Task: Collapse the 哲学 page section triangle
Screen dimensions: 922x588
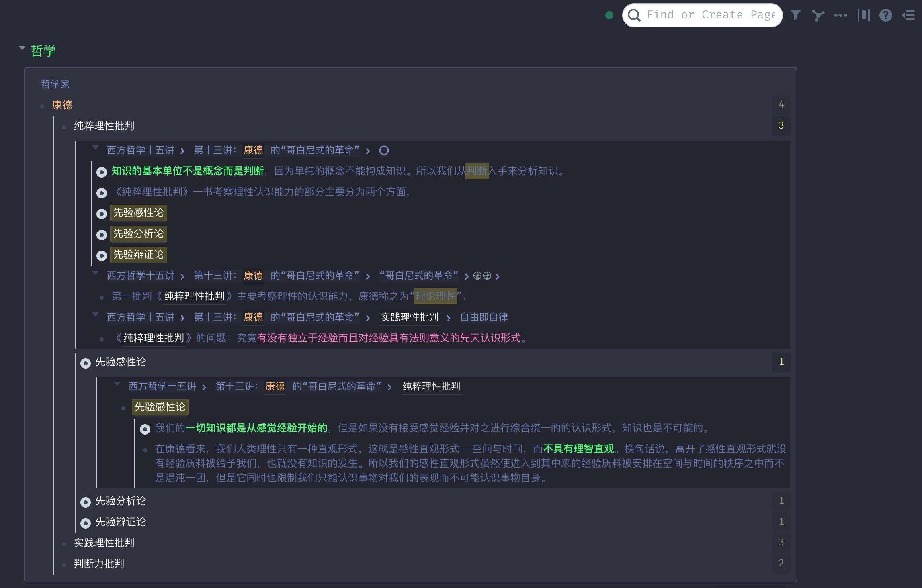Action: [22, 48]
